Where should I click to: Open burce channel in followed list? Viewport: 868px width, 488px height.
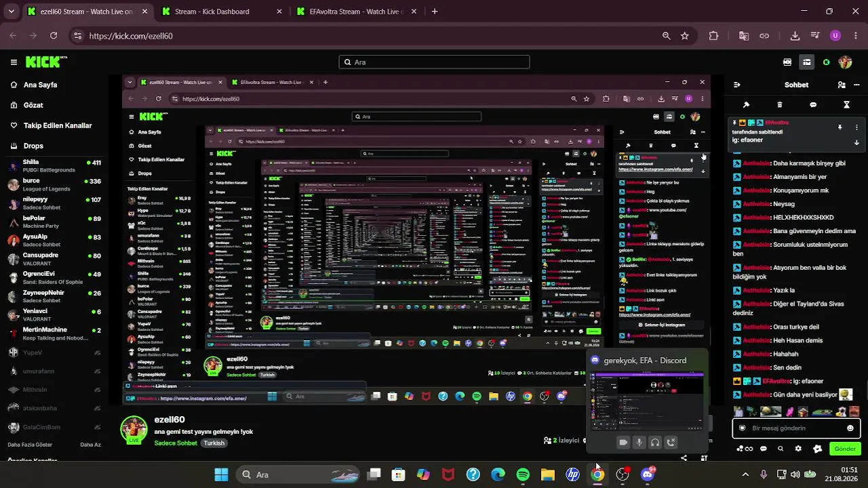[54, 184]
